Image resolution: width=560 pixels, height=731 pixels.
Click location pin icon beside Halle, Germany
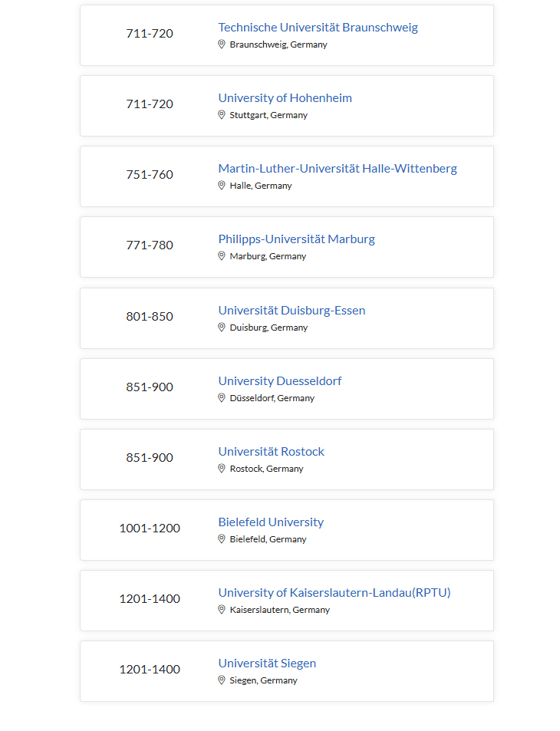222,186
